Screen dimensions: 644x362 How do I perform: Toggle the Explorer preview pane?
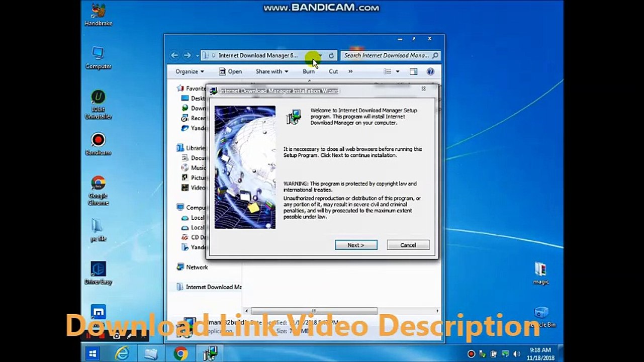pos(413,71)
